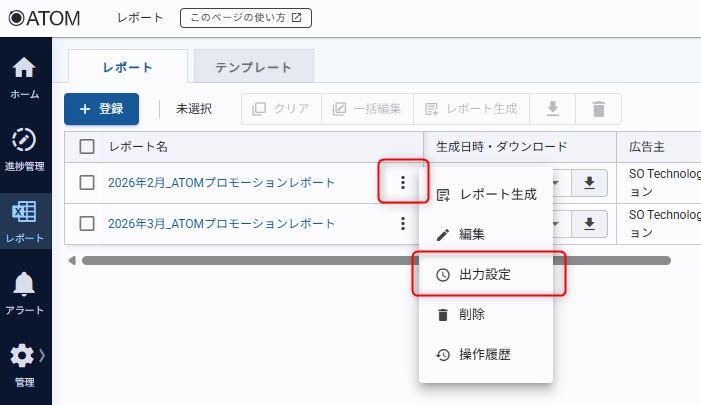Download the 2026年3月 report file
Screen dimensions: 701x405
point(590,223)
